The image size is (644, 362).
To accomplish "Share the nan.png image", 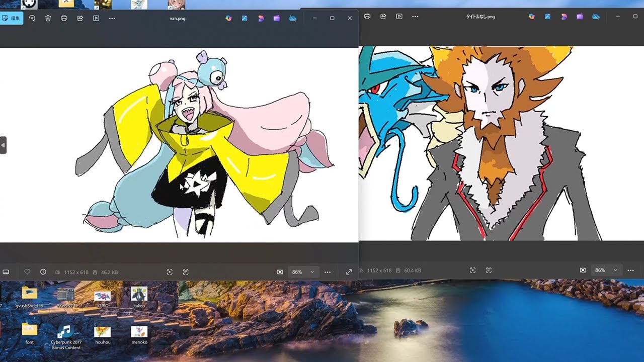I will pos(80,18).
